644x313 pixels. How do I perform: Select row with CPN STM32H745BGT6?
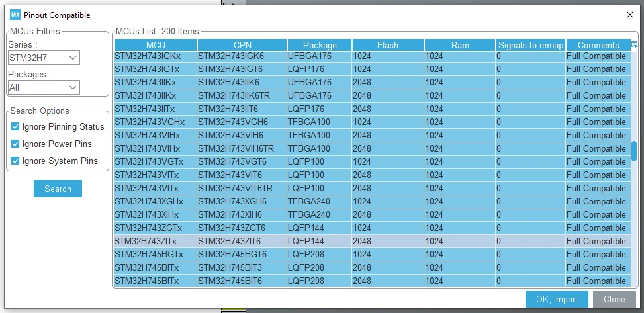click(x=372, y=254)
